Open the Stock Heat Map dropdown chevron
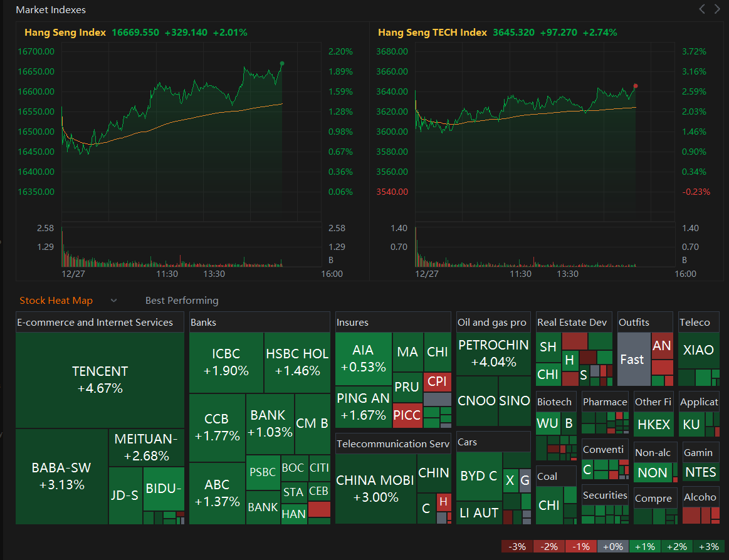The image size is (729, 560). point(113,300)
